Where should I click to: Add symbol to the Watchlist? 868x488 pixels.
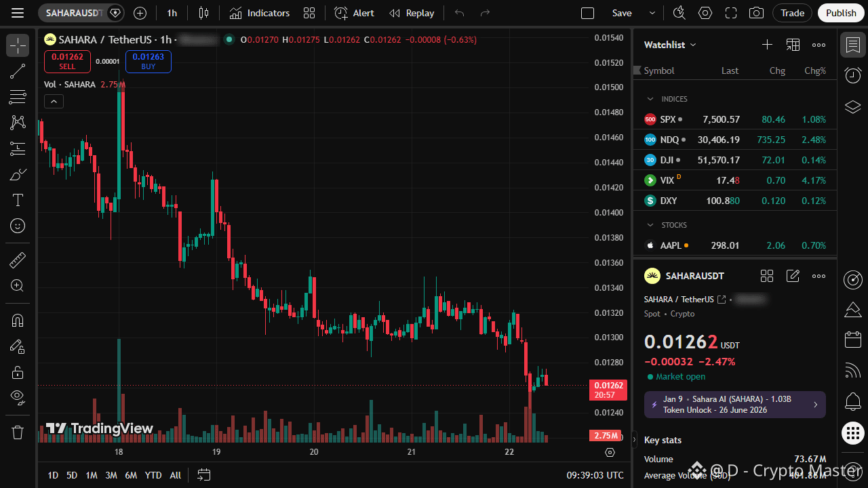click(x=767, y=45)
